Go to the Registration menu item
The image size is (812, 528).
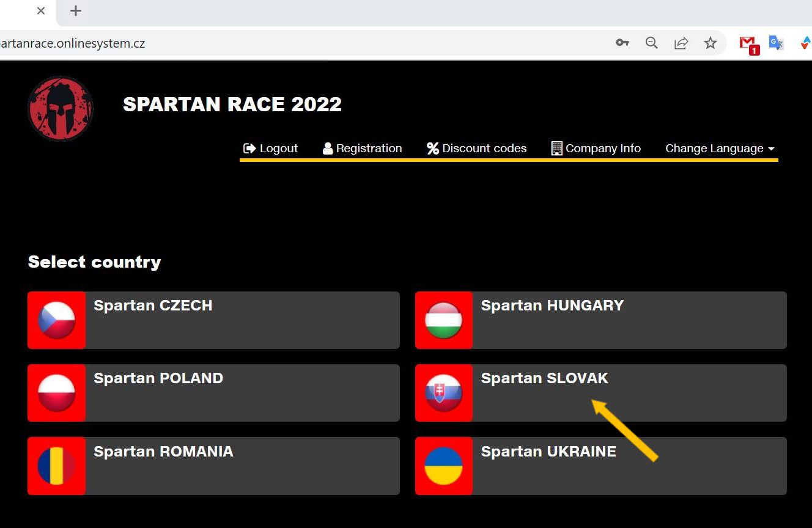pos(362,148)
